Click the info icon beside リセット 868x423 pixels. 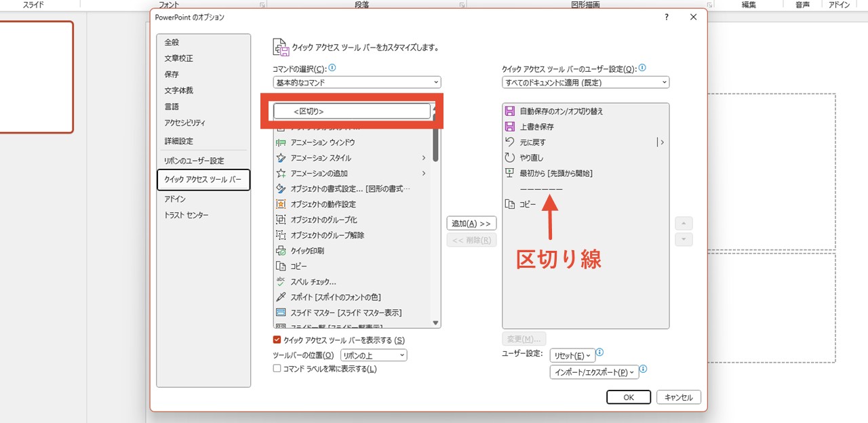(x=600, y=353)
